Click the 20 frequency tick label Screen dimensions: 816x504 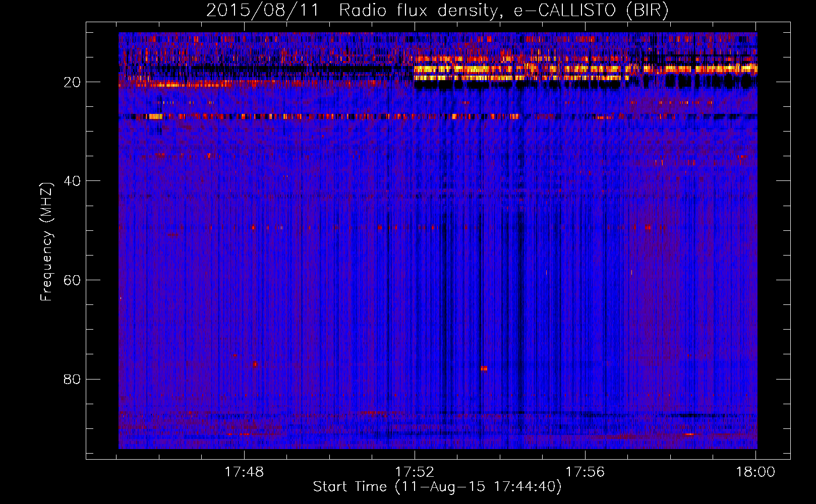tap(72, 82)
